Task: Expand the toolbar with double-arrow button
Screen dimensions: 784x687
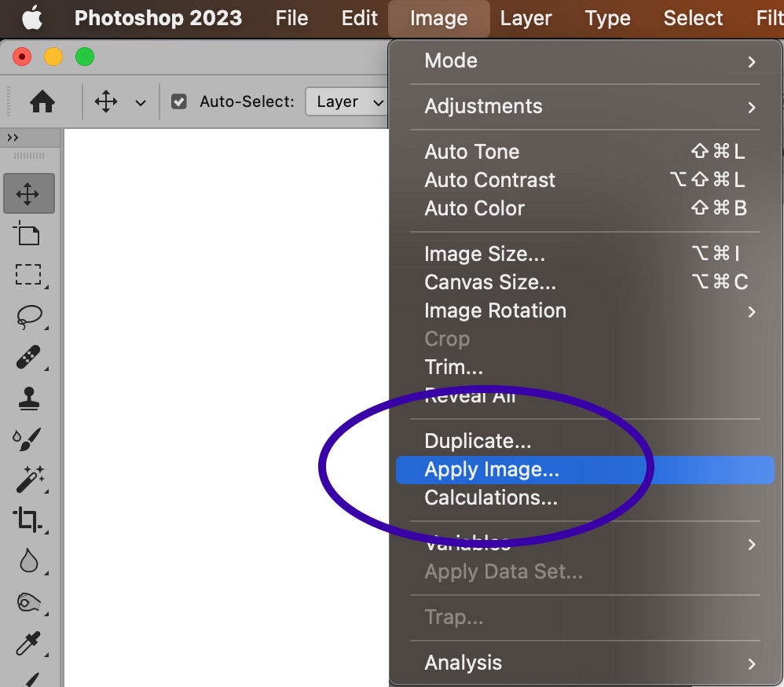Action: coord(13,138)
